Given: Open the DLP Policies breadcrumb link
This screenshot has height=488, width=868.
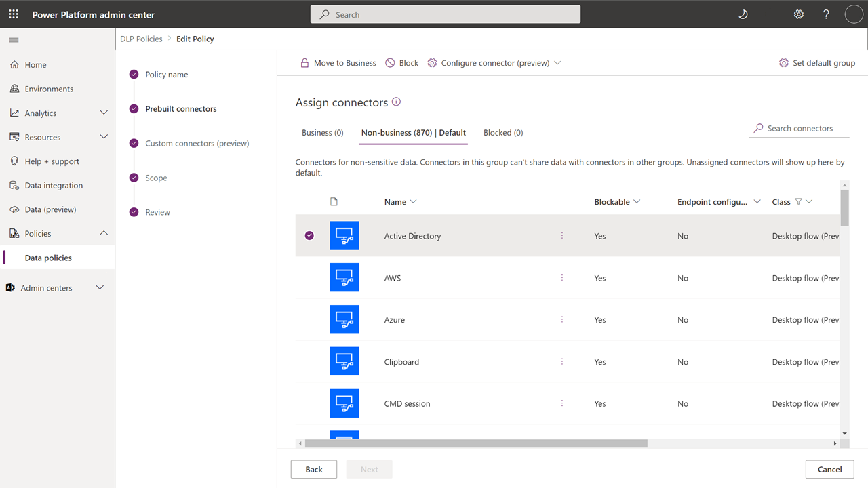Looking at the screenshot, I should coord(141,39).
